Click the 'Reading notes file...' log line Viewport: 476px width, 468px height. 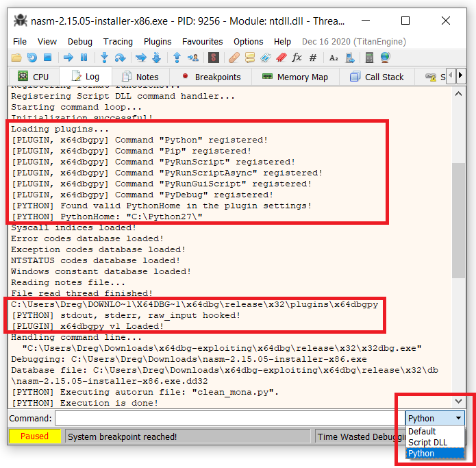tap(68, 282)
